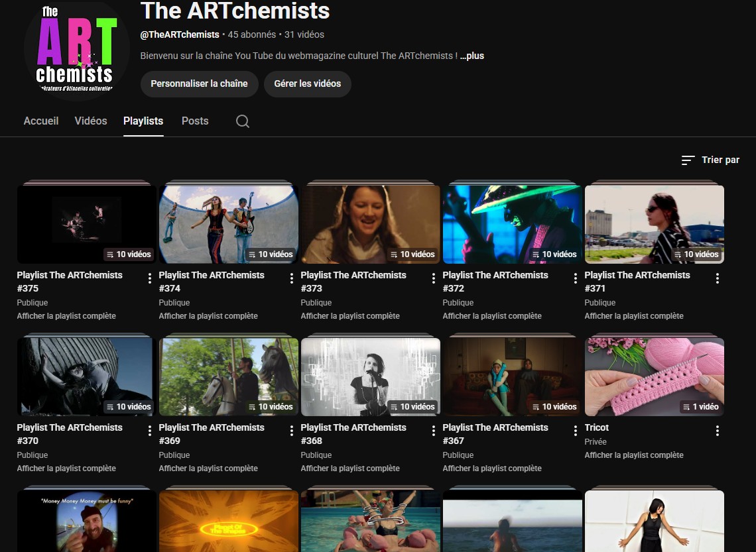Viewport: 756px width, 552px height.
Task: Click Personnaliser la chaîne button
Action: pyautogui.click(x=199, y=83)
